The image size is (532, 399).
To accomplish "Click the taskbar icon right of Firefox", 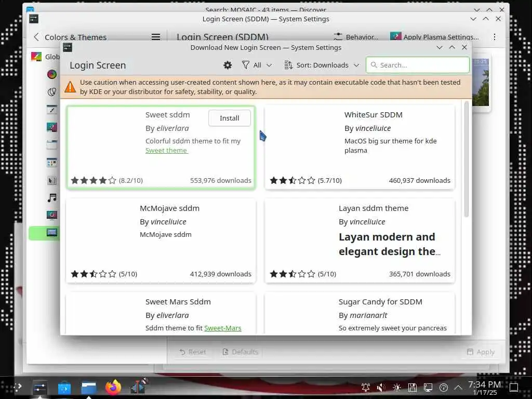I will click(138, 387).
